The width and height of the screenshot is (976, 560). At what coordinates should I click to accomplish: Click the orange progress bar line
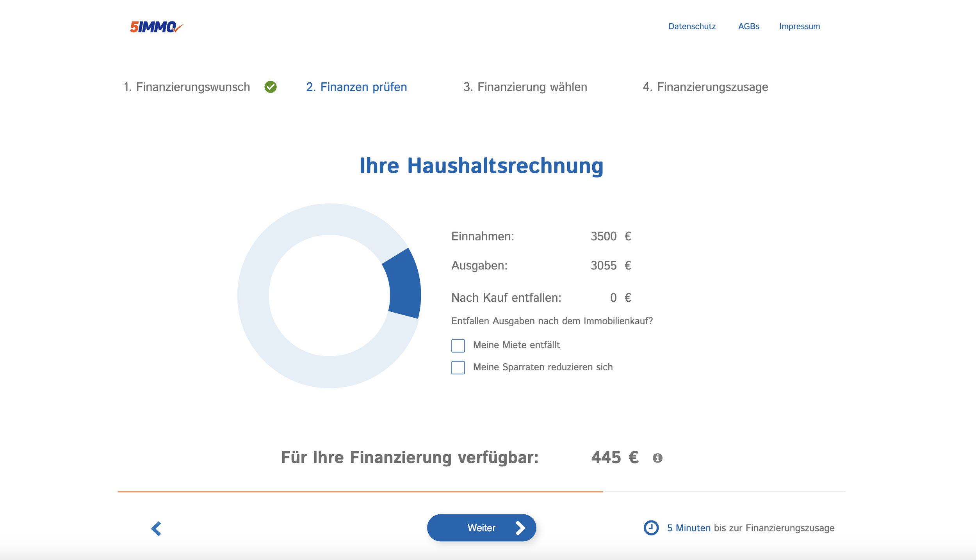click(x=360, y=491)
